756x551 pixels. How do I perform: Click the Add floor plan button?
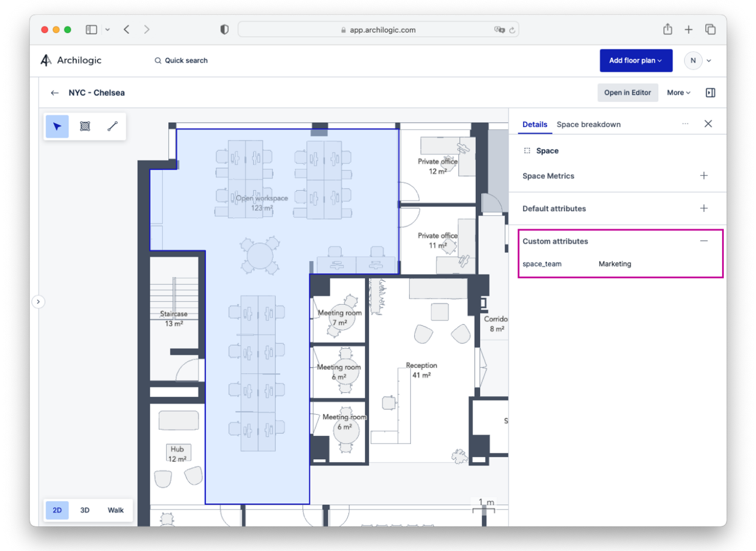click(635, 60)
